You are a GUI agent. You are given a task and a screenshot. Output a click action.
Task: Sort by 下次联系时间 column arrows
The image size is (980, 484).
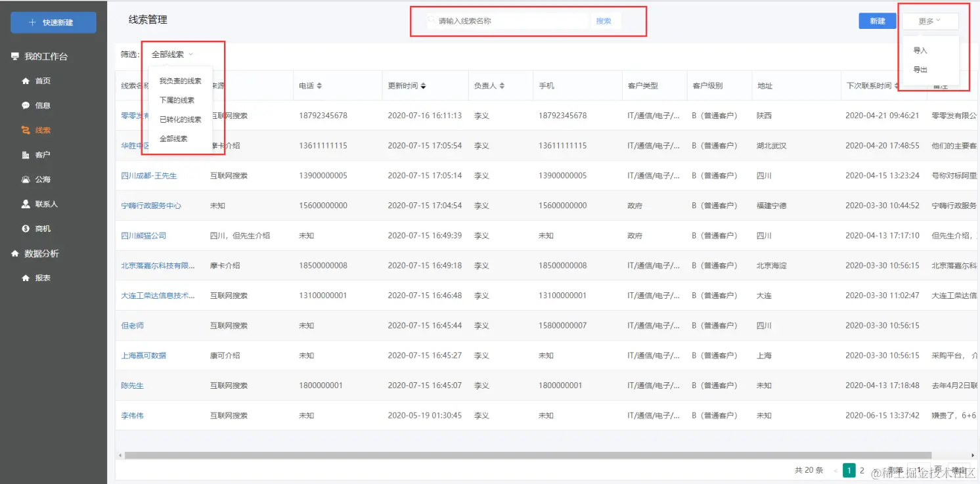pyautogui.click(x=897, y=86)
